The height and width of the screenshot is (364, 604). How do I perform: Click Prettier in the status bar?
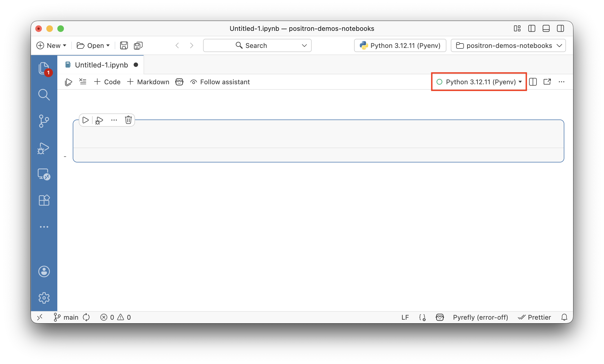coord(534,317)
